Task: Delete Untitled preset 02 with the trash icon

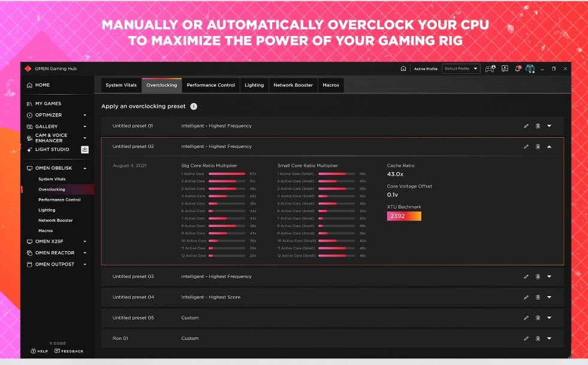Action: pos(538,147)
